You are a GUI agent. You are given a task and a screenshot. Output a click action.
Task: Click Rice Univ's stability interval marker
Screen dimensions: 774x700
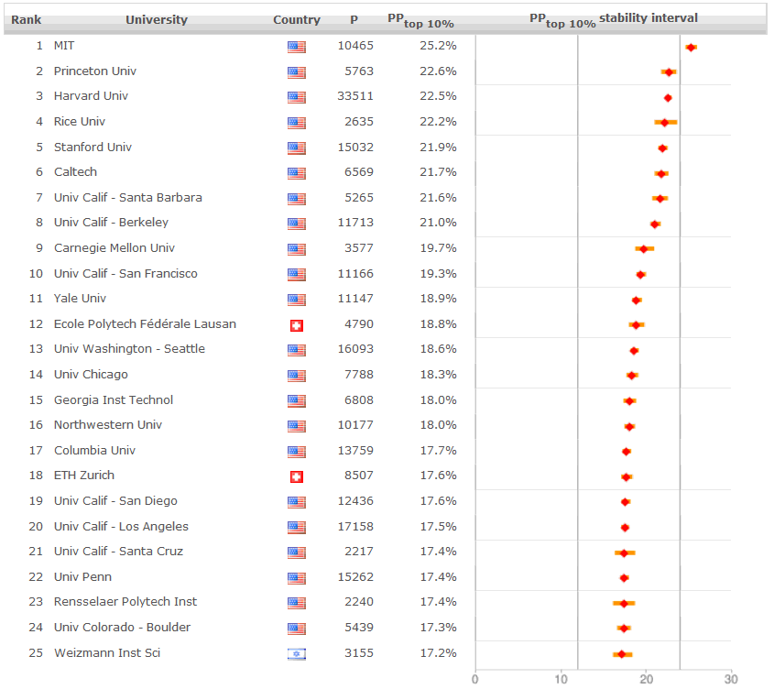pos(664,123)
